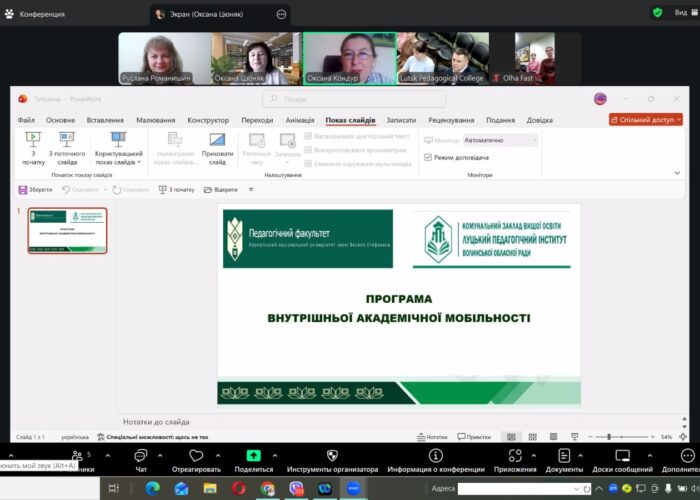This screenshot has height=500, width=700.
Task: Expand Custom Slide Show (Користувацький показ слайдів) dropdown
Action: (118, 149)
